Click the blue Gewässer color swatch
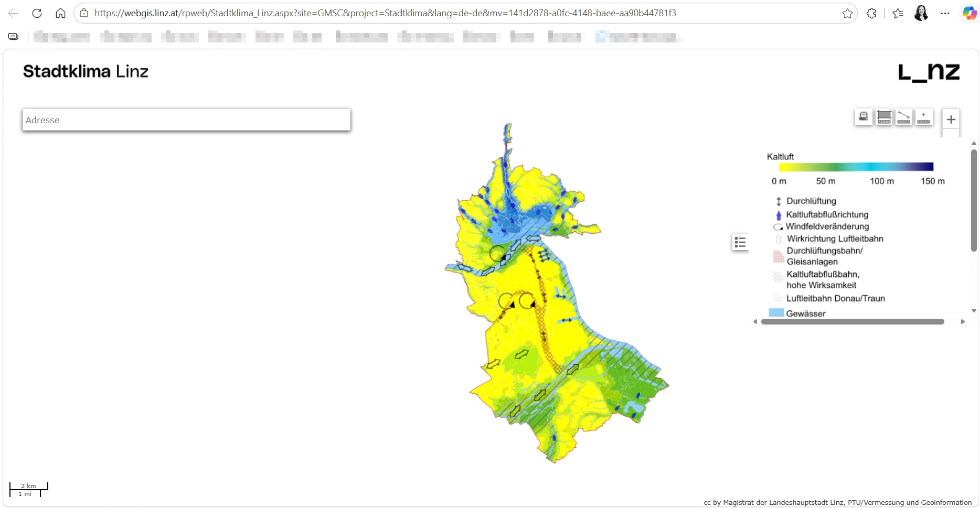Viewport: 980px width, 508px height. 776,313
